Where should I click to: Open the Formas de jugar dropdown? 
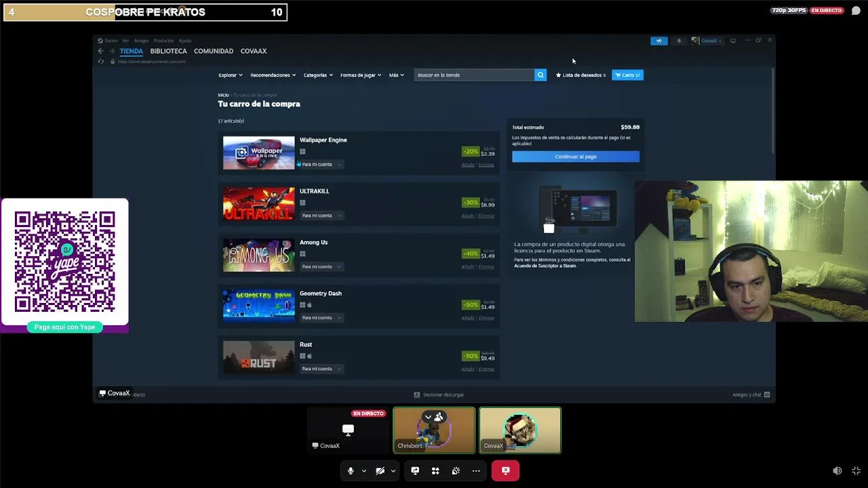(361, 75)
